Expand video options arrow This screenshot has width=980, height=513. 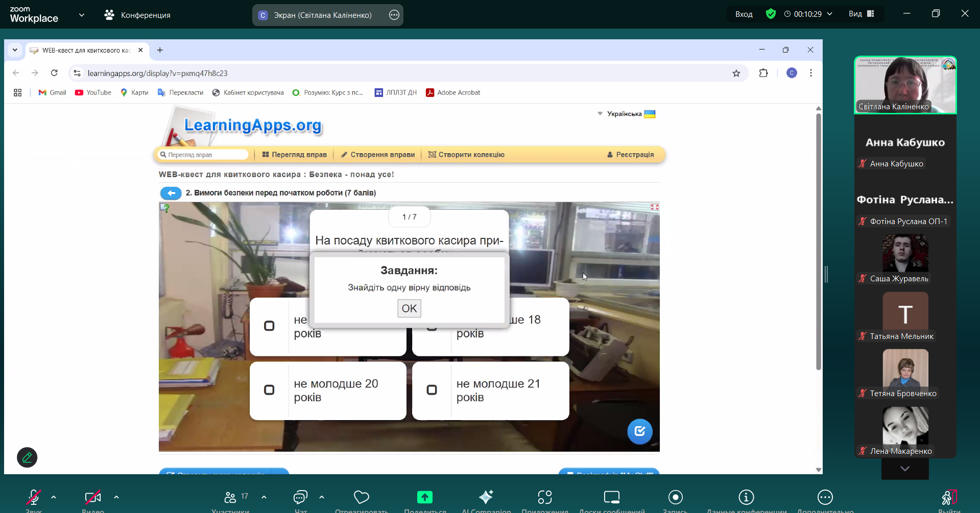[116, 497]
